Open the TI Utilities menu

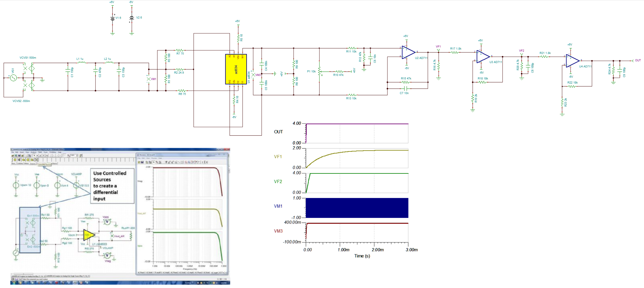coord(53,152)
